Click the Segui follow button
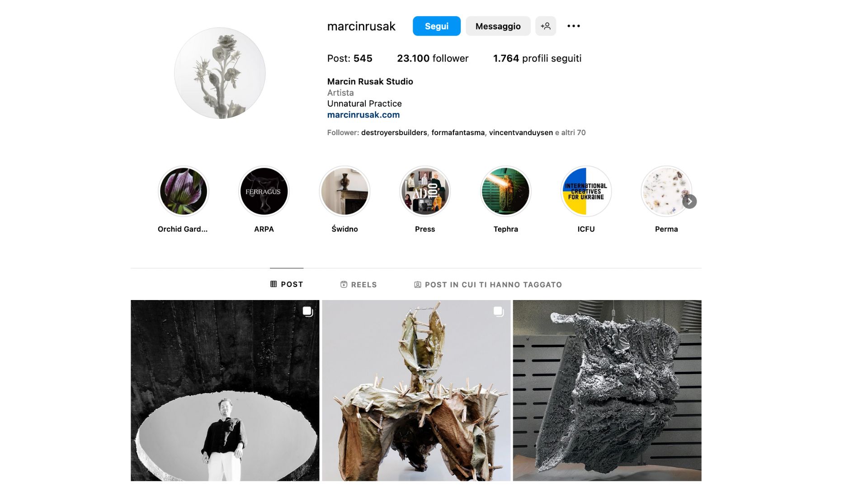The width and height of the screenshot is (868, 488). pos(436,26)
